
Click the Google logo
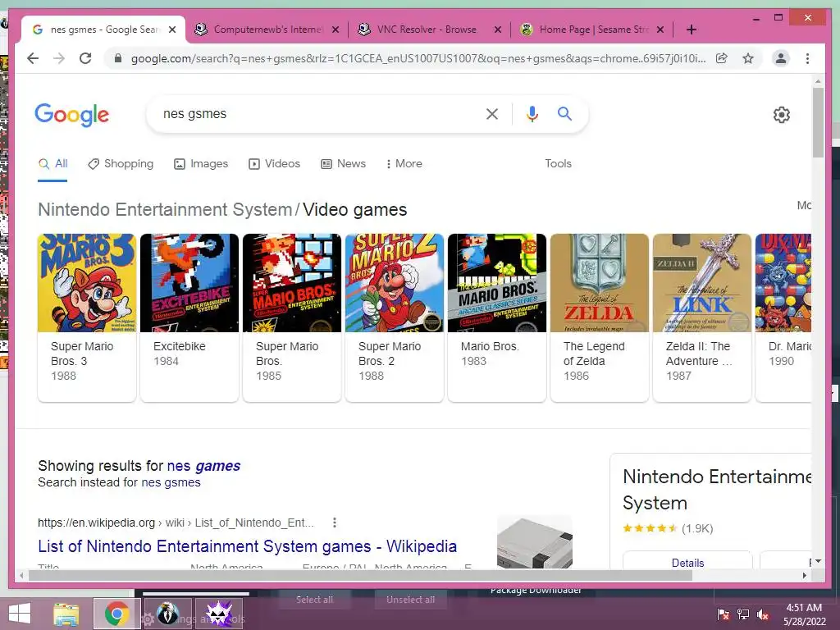(x=72, y=115)
